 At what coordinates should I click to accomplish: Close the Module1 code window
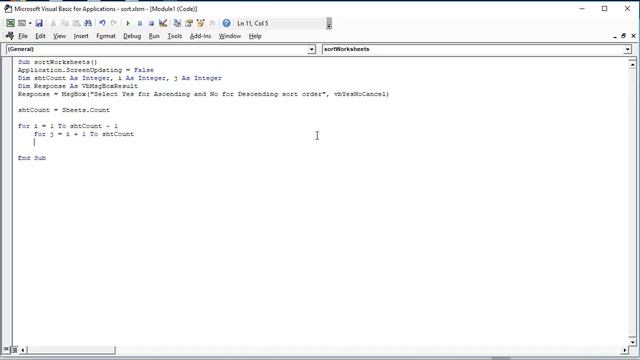pyautogui.click(x=633, y=36)
